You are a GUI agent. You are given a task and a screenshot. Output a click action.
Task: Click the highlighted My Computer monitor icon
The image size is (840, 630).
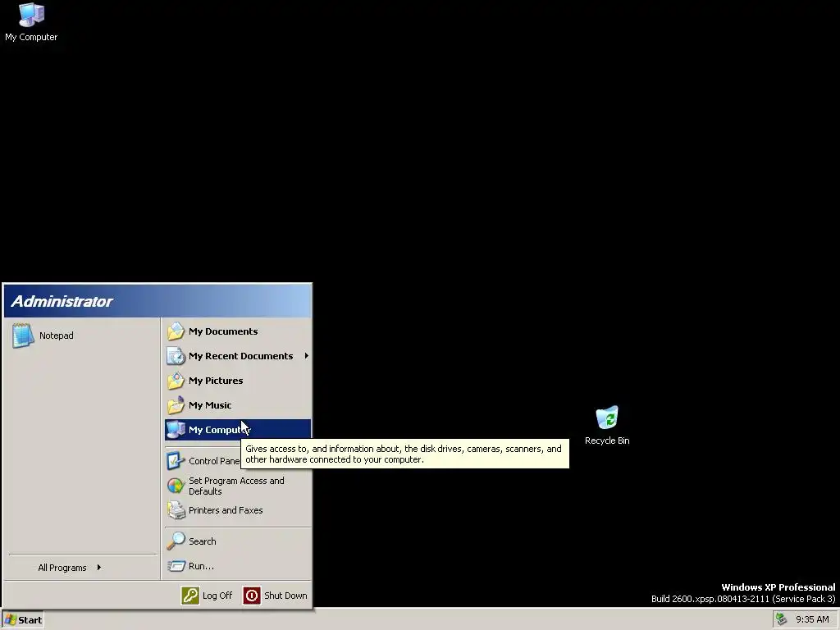[x=176, y=430]
